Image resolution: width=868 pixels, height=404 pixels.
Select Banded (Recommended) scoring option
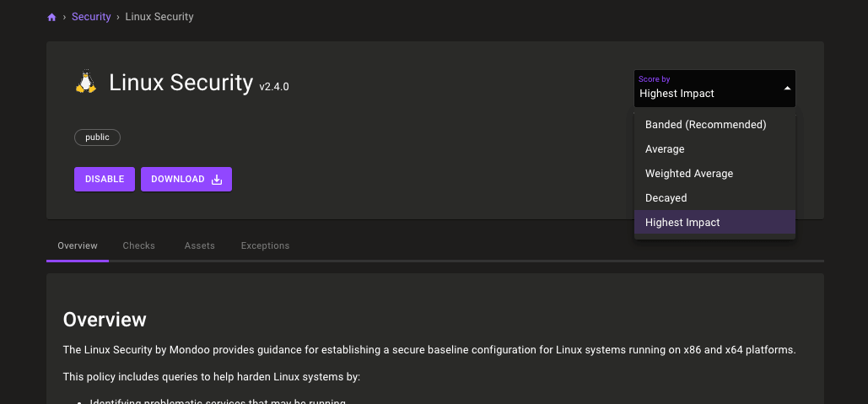tap(705, 125)
